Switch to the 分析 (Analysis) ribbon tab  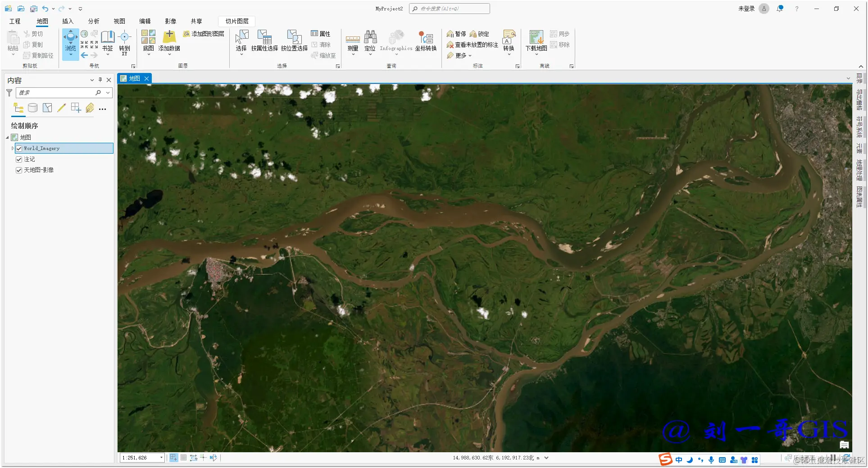tap(93, 21)
